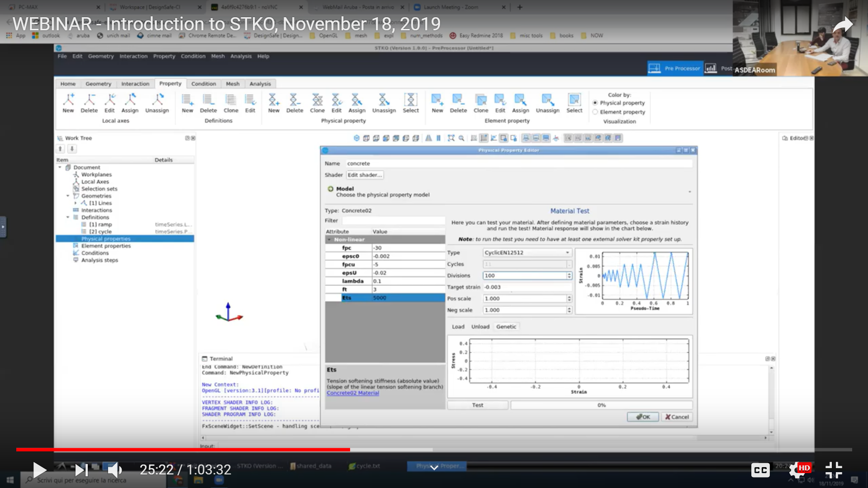
Task: Click the Target strain field
Action: click(527, 287)
